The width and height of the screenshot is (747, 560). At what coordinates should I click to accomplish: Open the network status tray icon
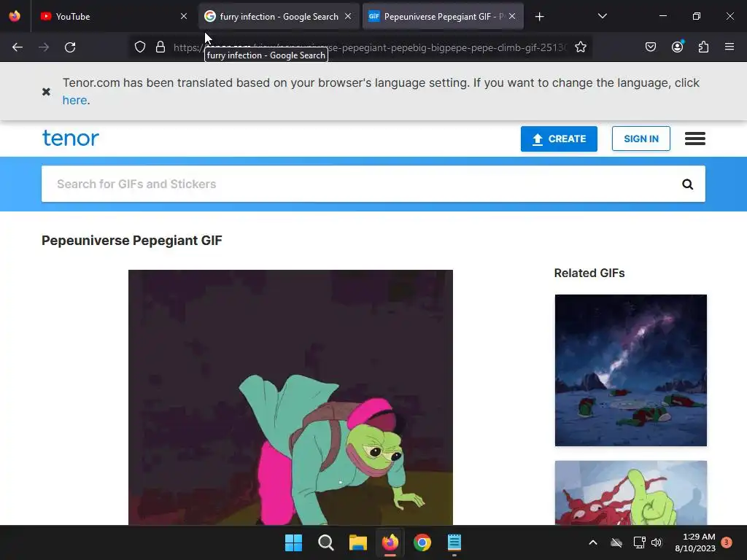(x=639, y=542)
